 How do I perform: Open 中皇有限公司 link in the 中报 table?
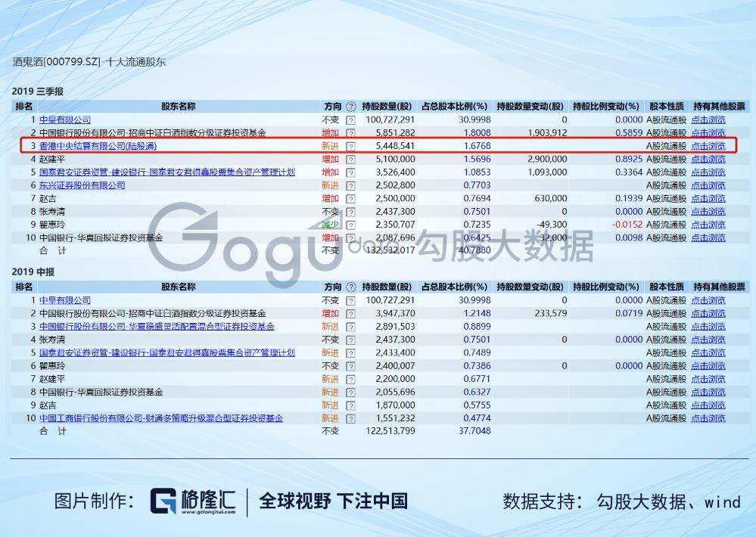coord(65,300)
